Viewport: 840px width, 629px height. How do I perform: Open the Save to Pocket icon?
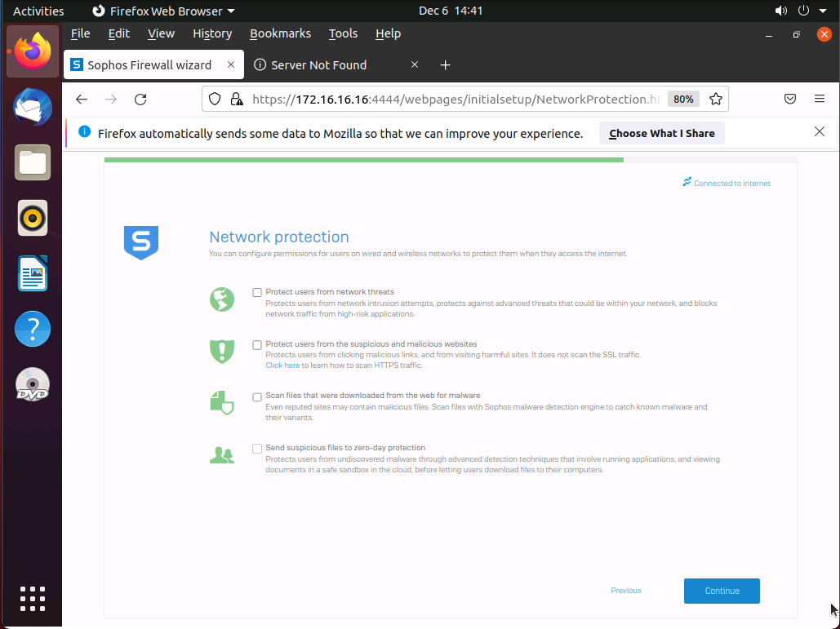[x=790, y=99]
